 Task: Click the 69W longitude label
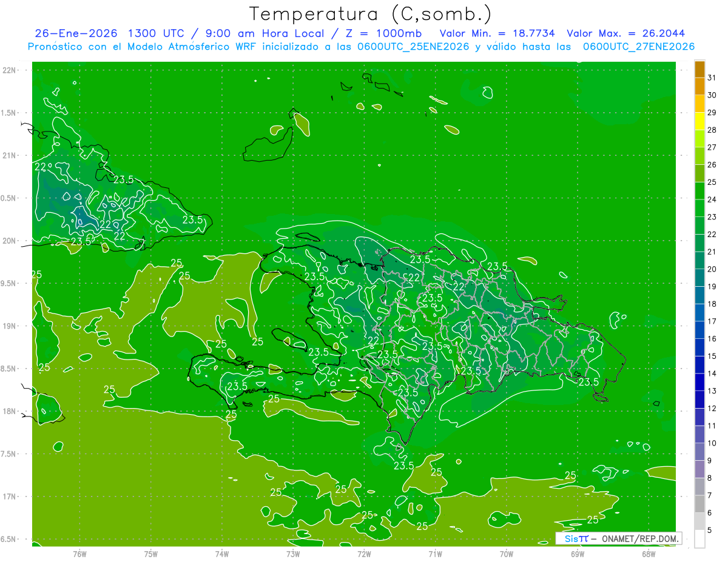click(x=578, y=554)
